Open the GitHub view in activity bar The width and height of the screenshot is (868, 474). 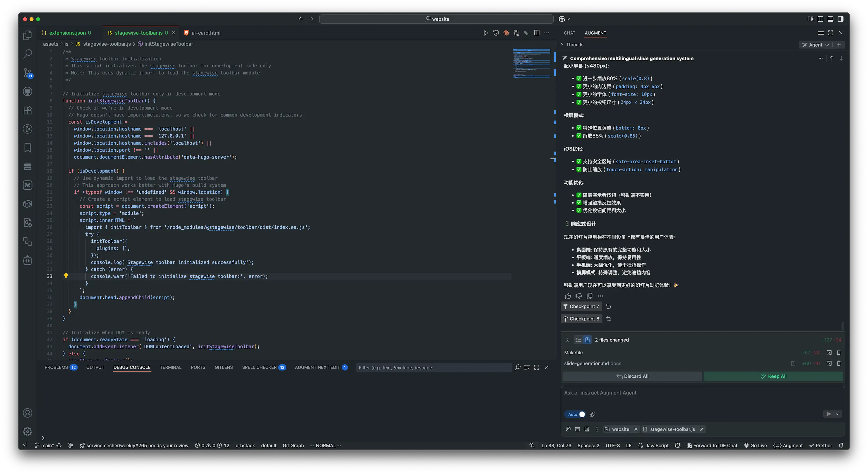point(27,91)
